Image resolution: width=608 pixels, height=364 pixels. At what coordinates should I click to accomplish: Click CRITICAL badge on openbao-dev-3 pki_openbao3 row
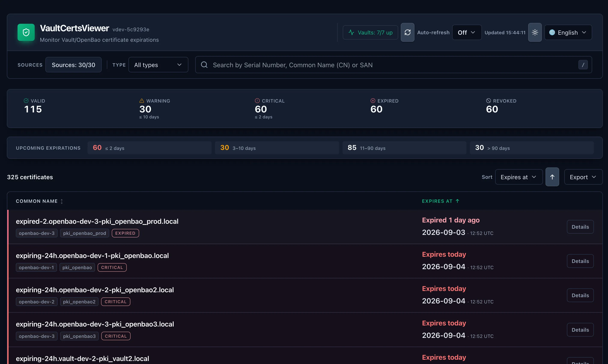116,336
